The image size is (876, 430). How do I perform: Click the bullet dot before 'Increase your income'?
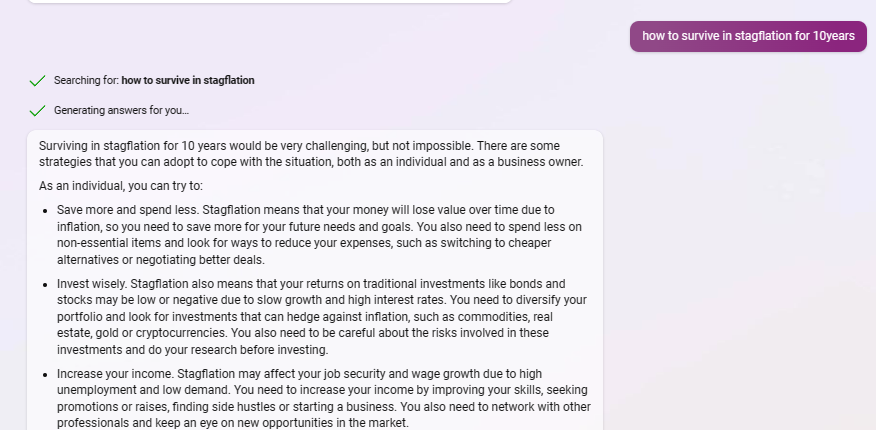click(46, 374)
